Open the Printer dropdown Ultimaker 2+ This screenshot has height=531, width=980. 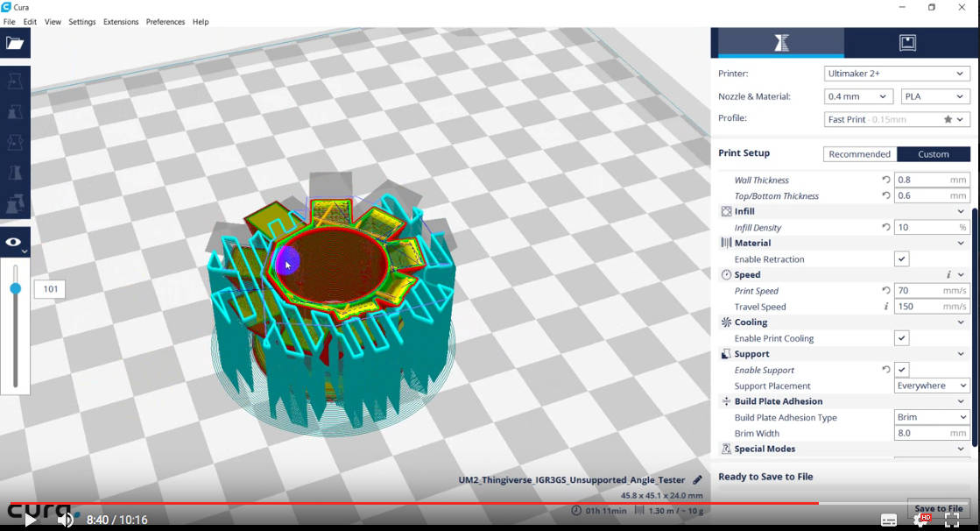[897, 74]
